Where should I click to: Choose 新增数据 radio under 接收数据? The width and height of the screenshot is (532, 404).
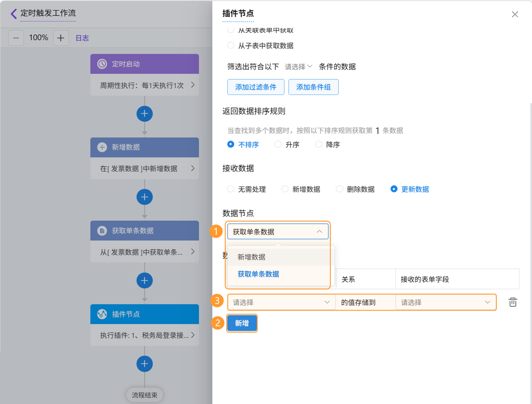285,189
